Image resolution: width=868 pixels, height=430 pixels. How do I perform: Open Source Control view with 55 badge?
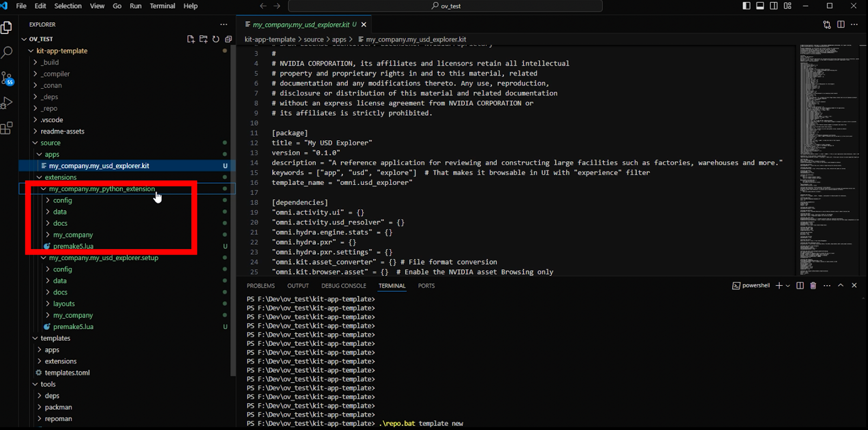[x=7, y=78]
